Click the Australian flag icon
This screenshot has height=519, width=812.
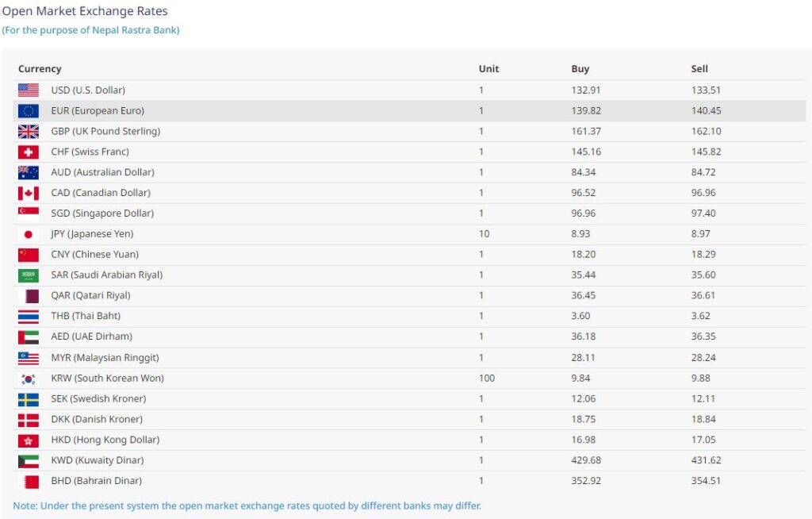[x=29, y=173]
